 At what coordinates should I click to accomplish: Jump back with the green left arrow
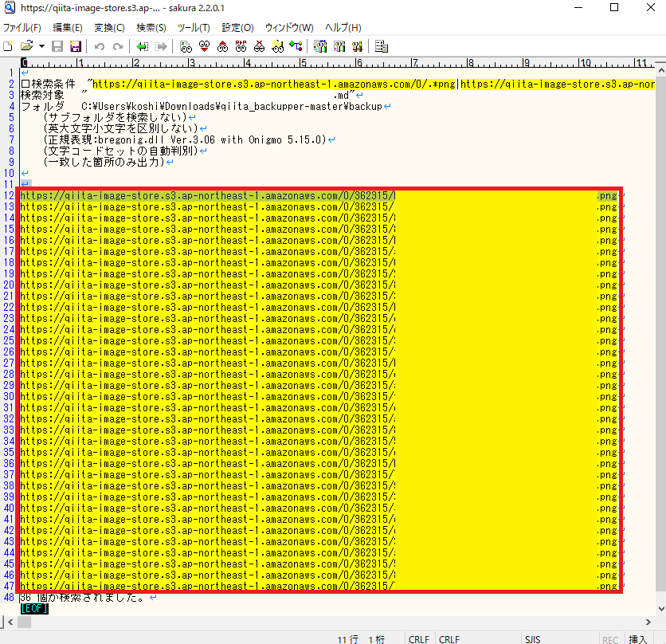(142, 46)
